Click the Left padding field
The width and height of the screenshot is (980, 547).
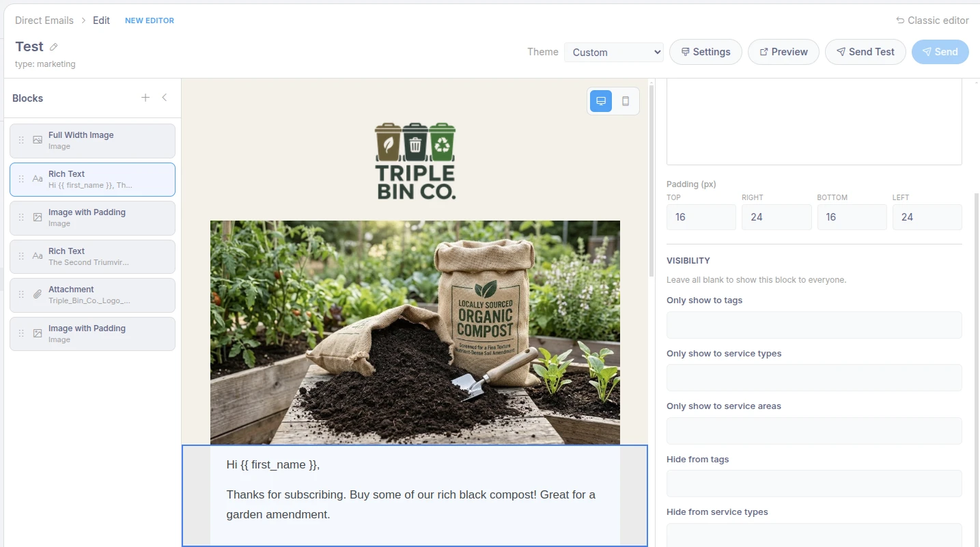coord(927,217)
